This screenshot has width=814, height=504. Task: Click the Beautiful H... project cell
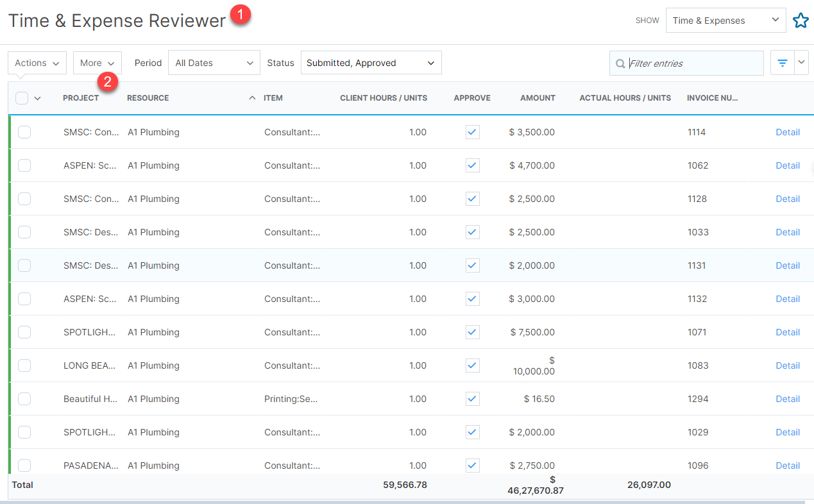90,399
